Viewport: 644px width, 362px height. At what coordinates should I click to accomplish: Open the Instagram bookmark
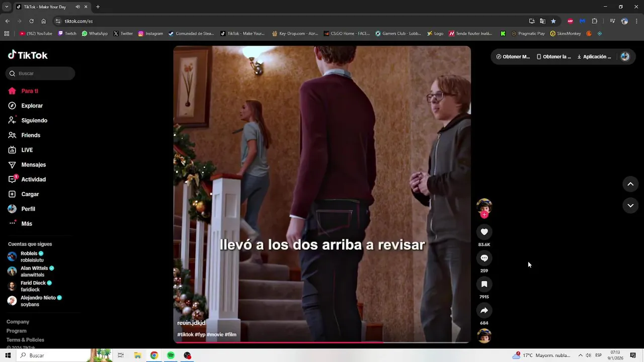point(150,34)
